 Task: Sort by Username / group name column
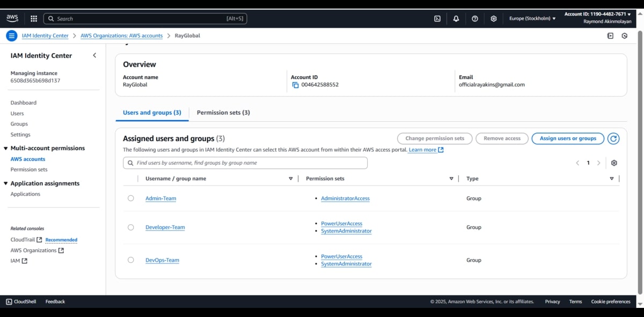(x=291, y=179)
